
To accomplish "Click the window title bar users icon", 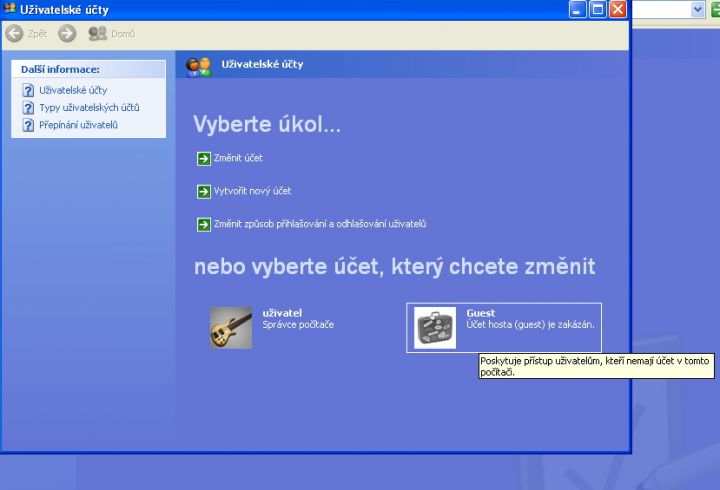I will [x=9, y=8].
